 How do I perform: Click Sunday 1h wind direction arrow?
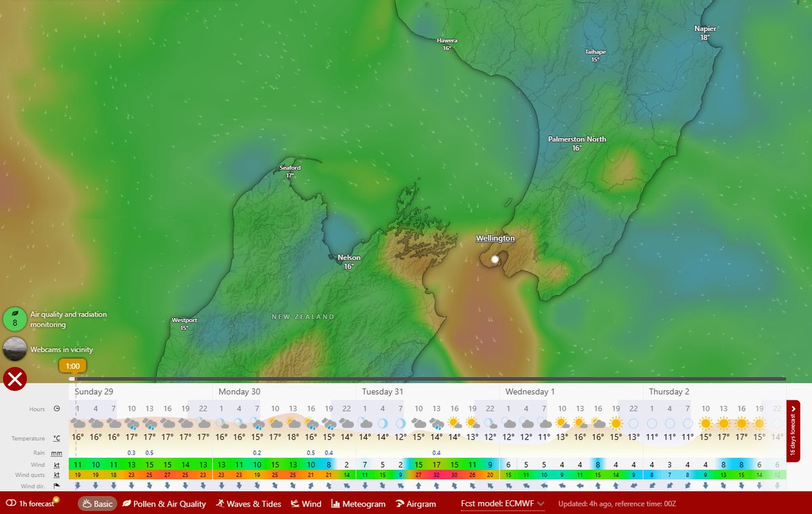(x=78, y=486)
